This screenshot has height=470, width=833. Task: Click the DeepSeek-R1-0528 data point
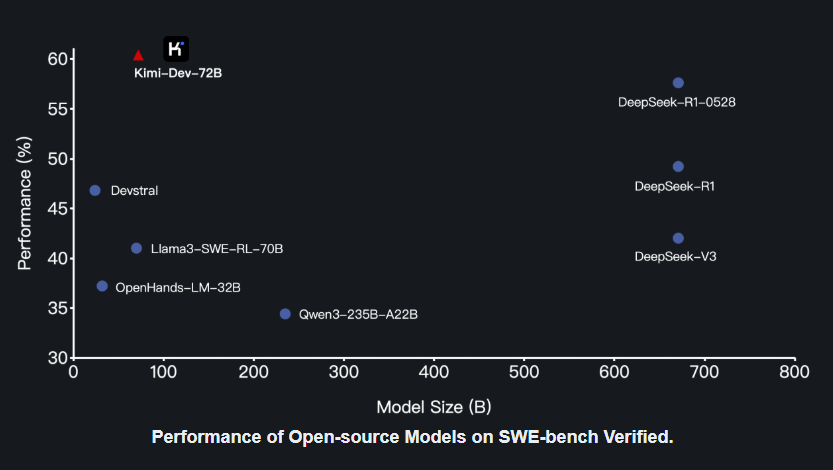(x=678, y=83)
